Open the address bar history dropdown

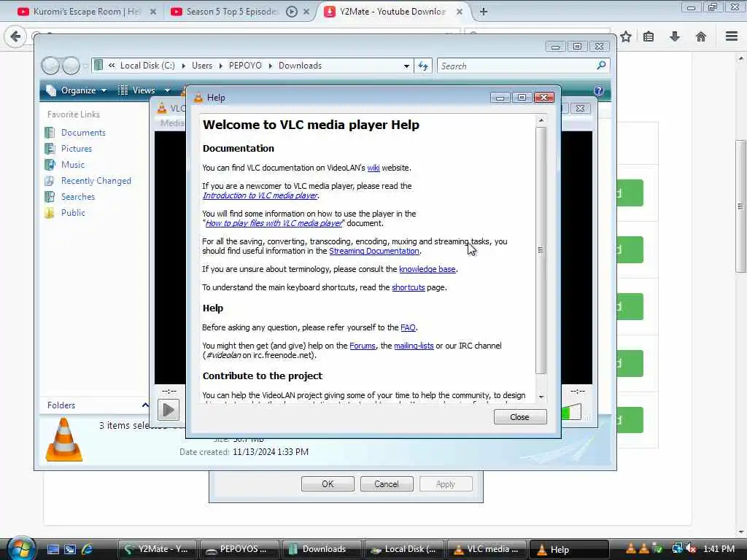406,66
